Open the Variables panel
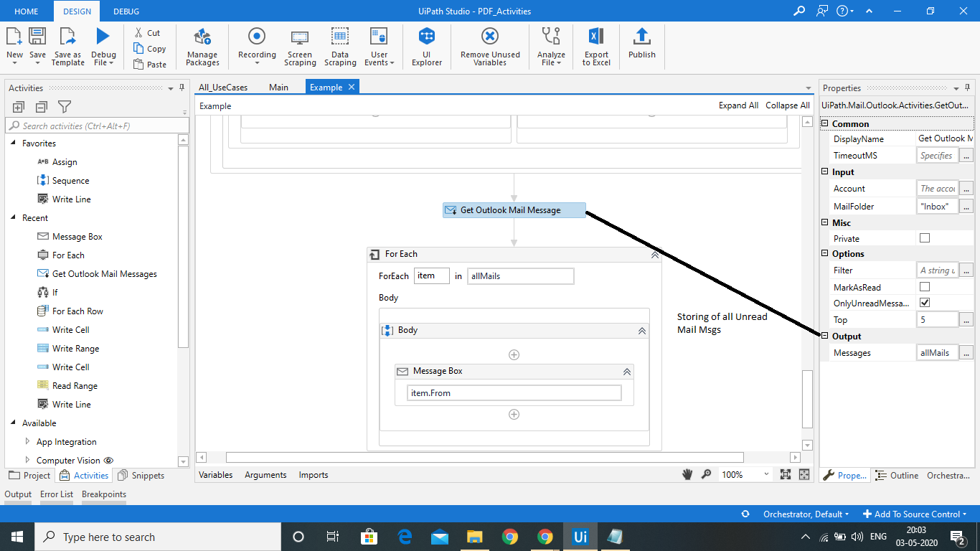 [215, 474]
